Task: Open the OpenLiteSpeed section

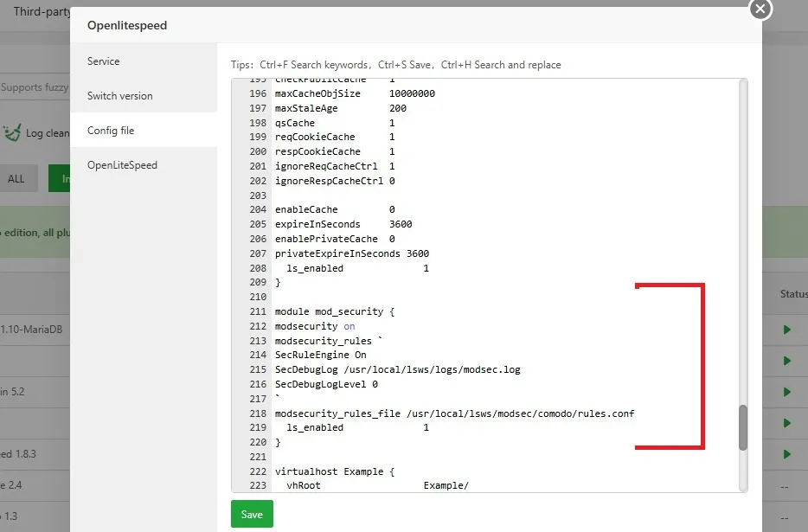Action: click(121, 164)
